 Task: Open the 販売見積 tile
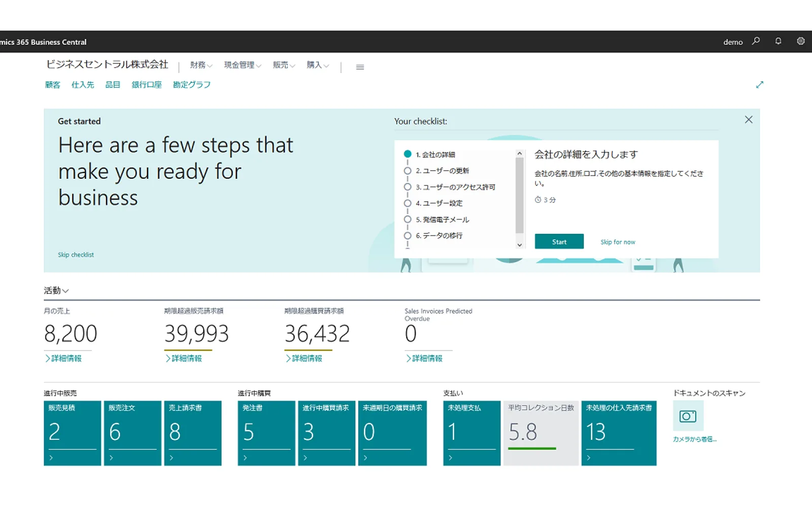pyautogui.click(x=72, y=433)
